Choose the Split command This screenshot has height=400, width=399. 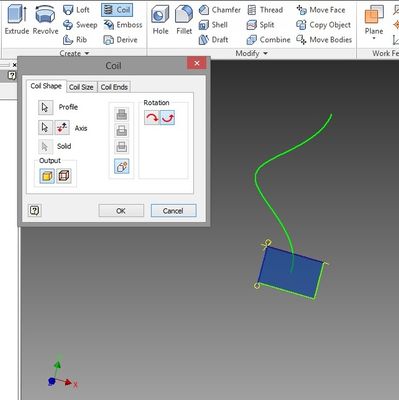coord(260,25)
